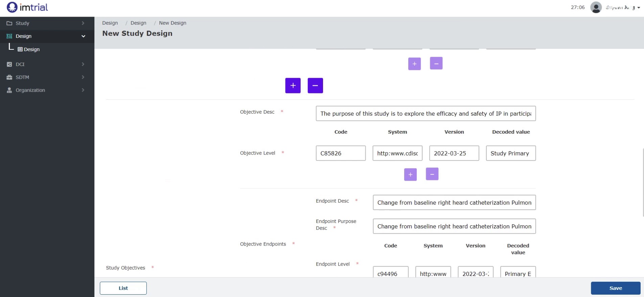Click the vertical page scrollbar
The image size is (644, 297).
tap(643, 182)
